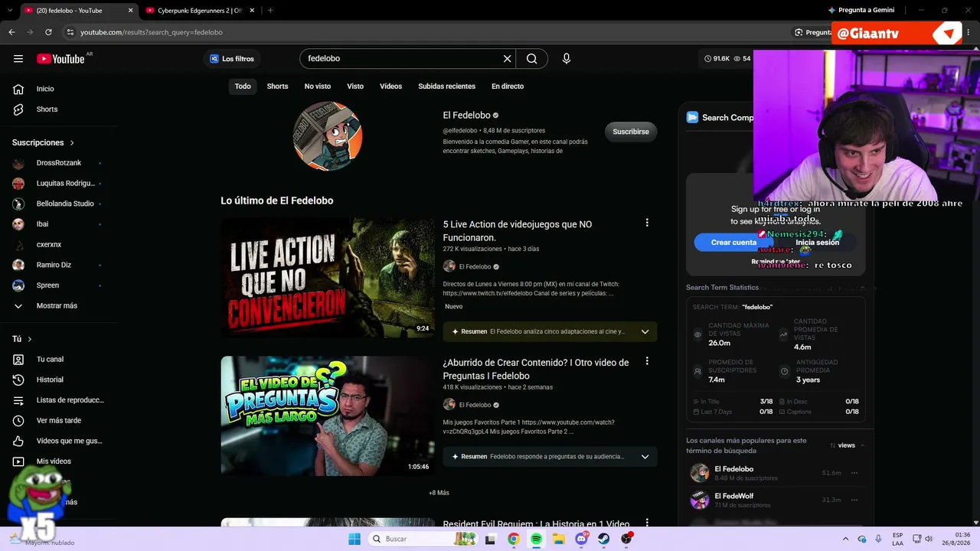Click the magnifier search button

pyautogui.click(x=532, y=59)
